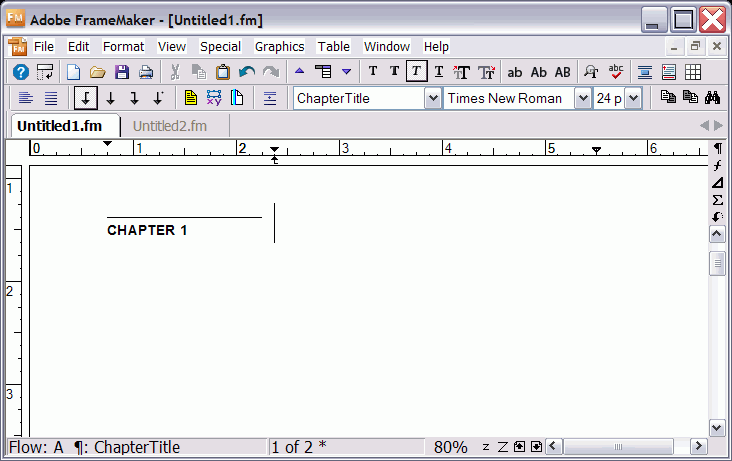
Task: Select the boxed left tab stop arrow
Action: (x=85, y=98)
